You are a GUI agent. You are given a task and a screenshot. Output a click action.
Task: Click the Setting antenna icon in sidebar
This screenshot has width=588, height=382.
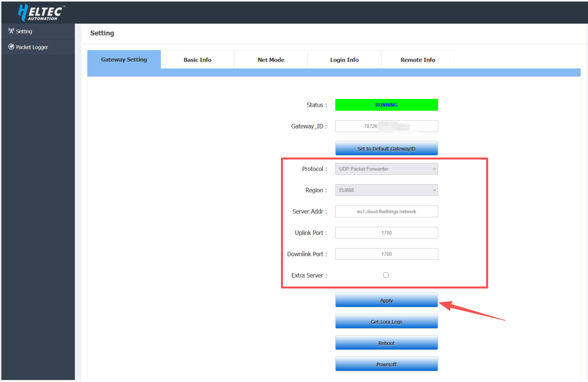11,31
